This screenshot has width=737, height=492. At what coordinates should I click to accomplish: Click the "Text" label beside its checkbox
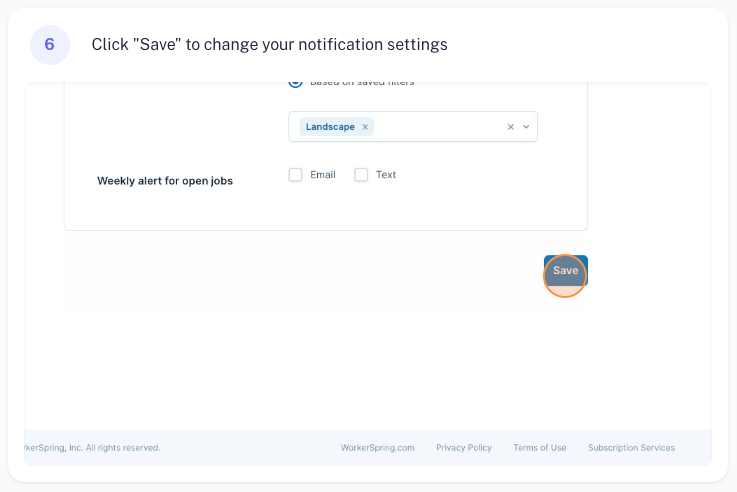pyautogui.click(x=386, y=175)
